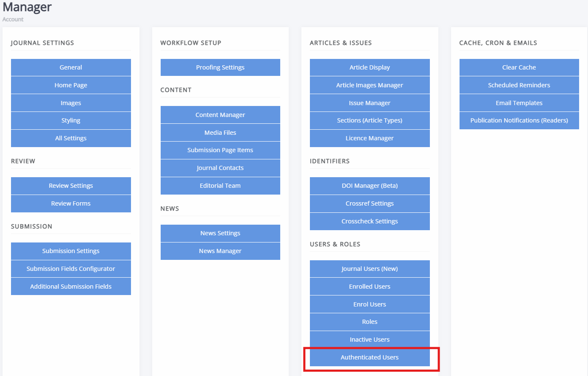
Task: Open Proofing Settings
Action: [x=220, y=67]
